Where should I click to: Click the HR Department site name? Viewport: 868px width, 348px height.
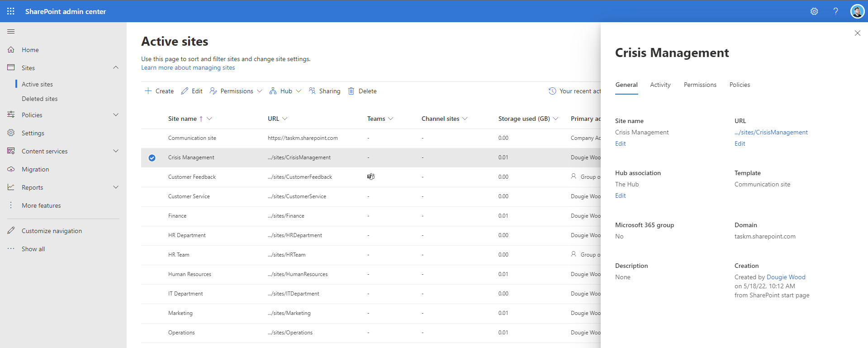pos(187,235)
